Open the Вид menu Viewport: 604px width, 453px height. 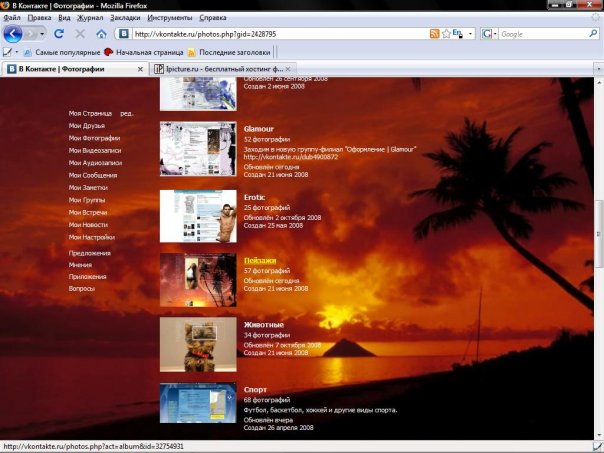click(x=64, y=18)
